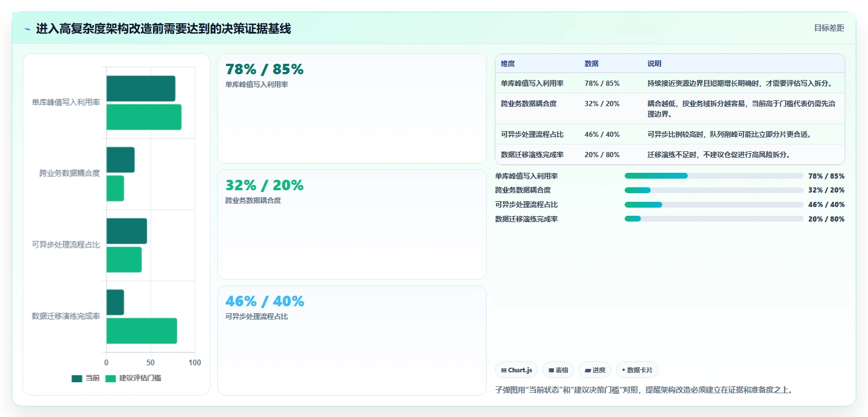This screenshot has width=868, height=417.
Task: Click the description starting 耦合越低
Action: click(x=742, y=109)
